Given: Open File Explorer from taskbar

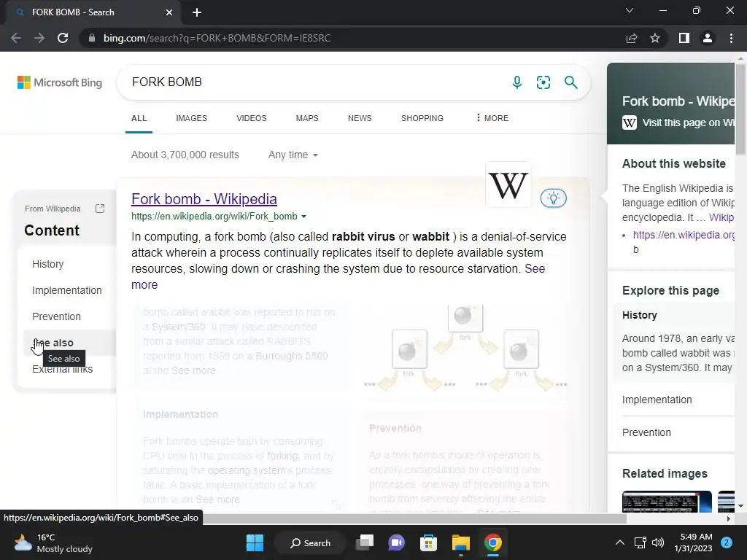Looking at the screenshot, I should click(461, 542).
